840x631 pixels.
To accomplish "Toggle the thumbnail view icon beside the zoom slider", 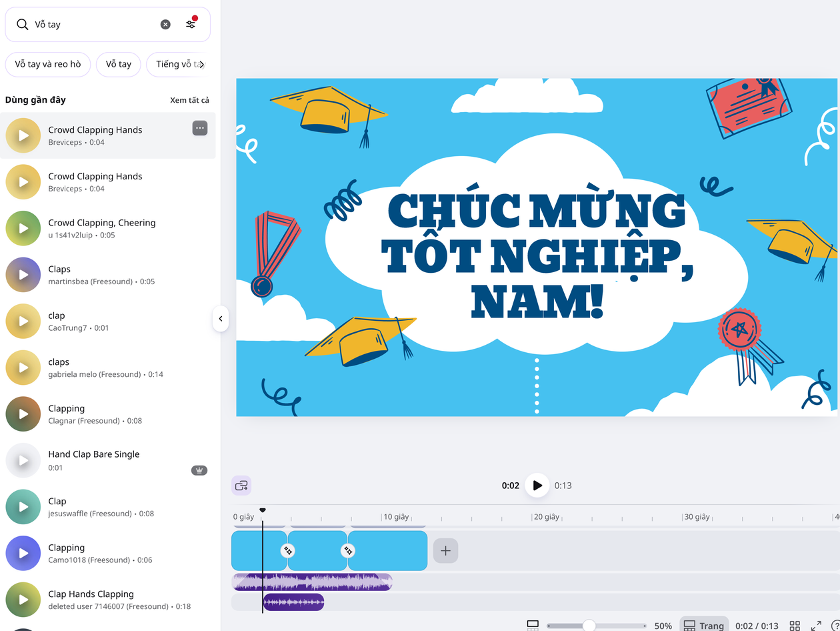I will tap(533, 626).
